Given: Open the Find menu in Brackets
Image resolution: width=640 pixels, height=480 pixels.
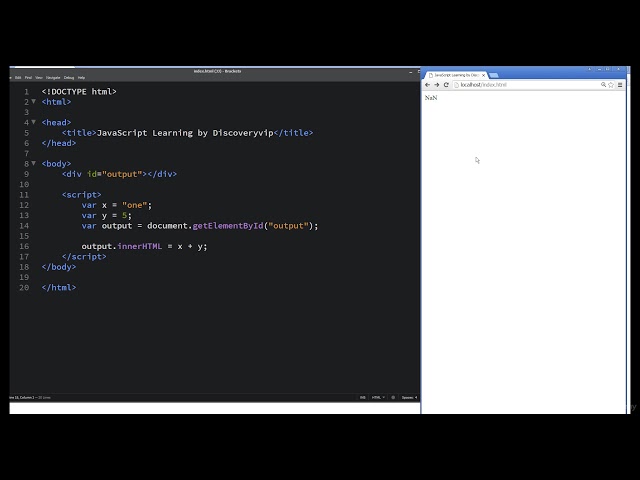Looking at the screenshot, I should click(x=28, y=78).
